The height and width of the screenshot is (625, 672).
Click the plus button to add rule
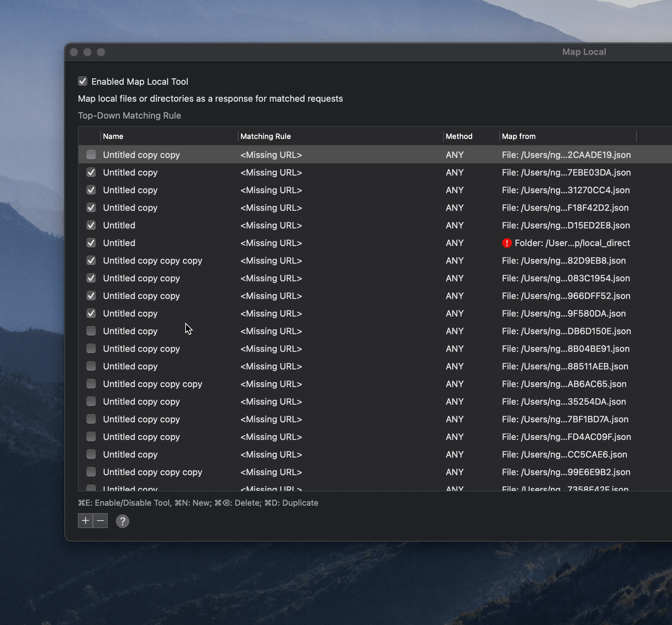tap(85, 521)
